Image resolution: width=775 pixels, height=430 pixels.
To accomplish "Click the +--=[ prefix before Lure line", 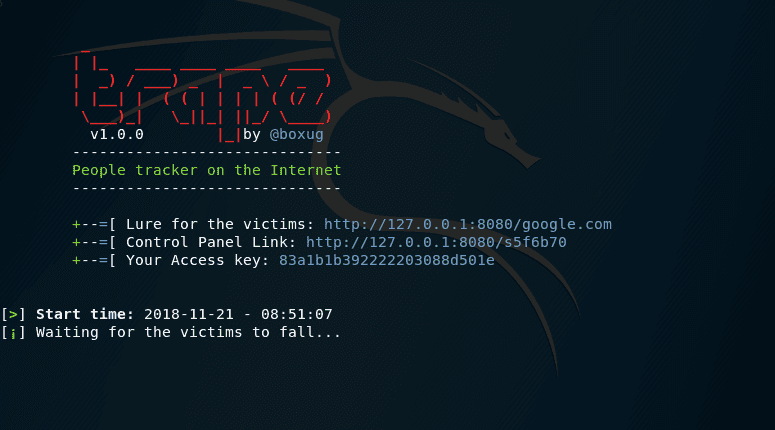I will coord(94,224).
